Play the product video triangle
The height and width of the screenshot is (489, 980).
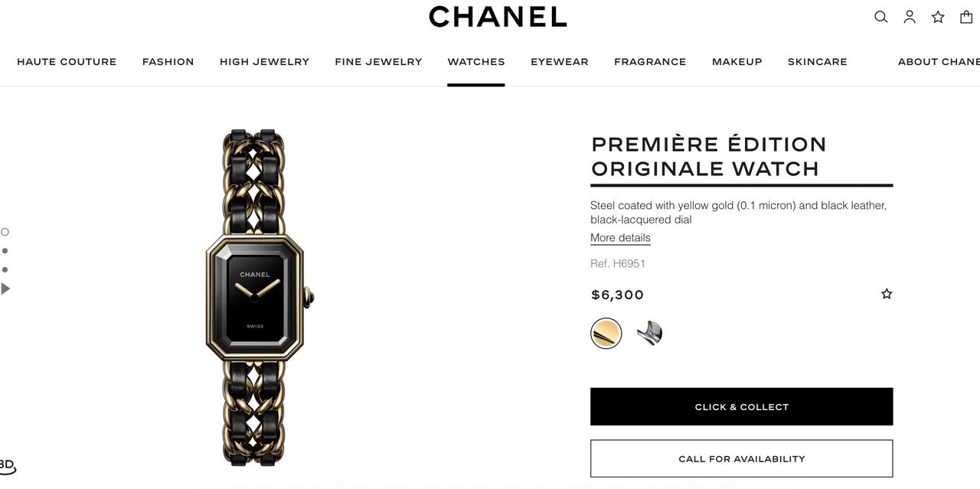tap(5, 289)
